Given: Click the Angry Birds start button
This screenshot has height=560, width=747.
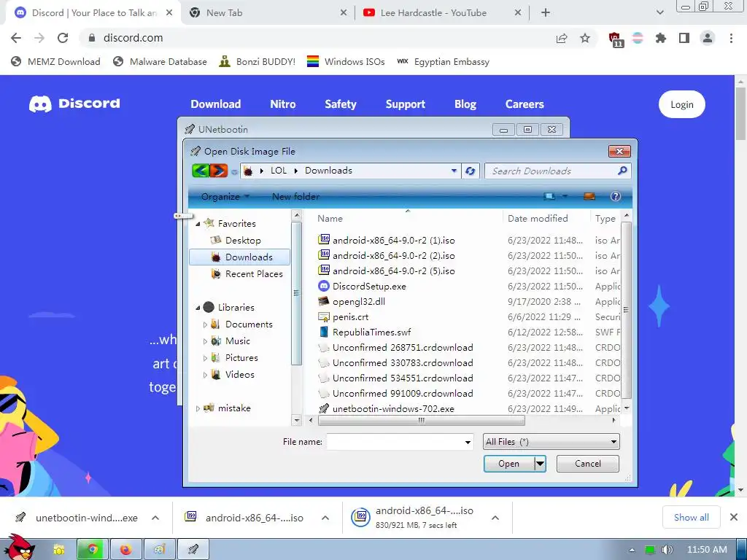Looking at the screenshot, I should 19,547.
